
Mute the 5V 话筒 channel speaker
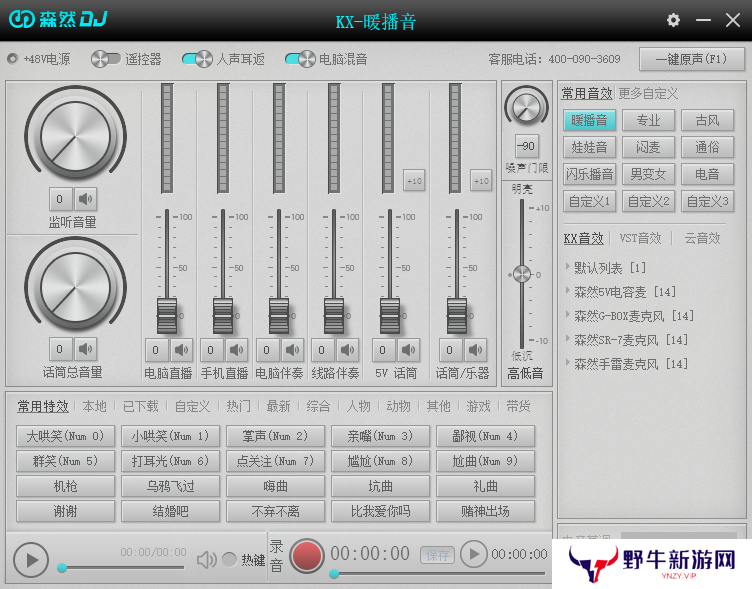tap(409, 350)
